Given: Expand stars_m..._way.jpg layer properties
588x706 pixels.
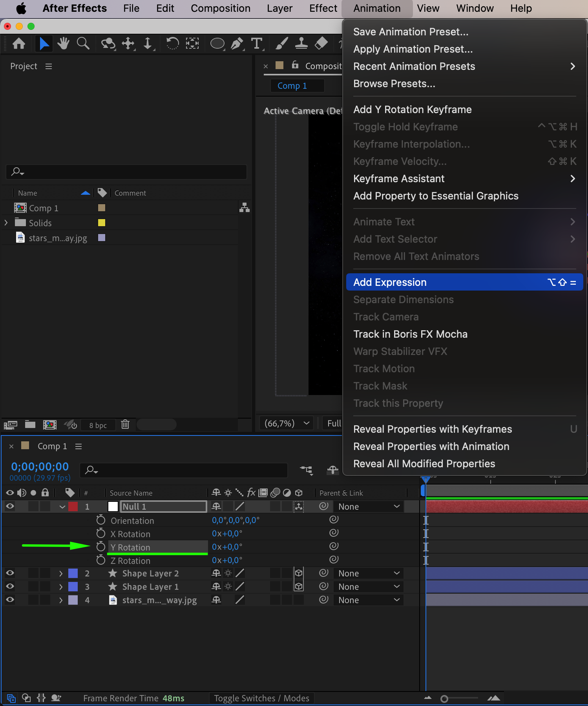Looking at the screenshot, I should [x=61, y=600].
